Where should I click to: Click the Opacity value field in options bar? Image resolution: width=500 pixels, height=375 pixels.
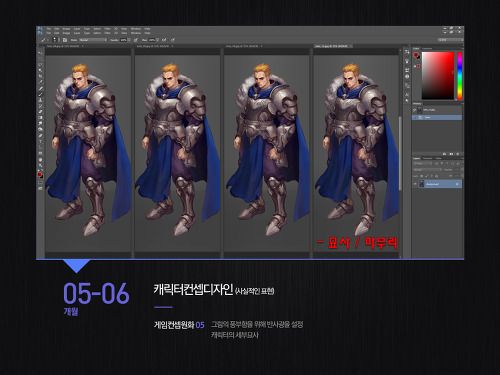point(123,40)
